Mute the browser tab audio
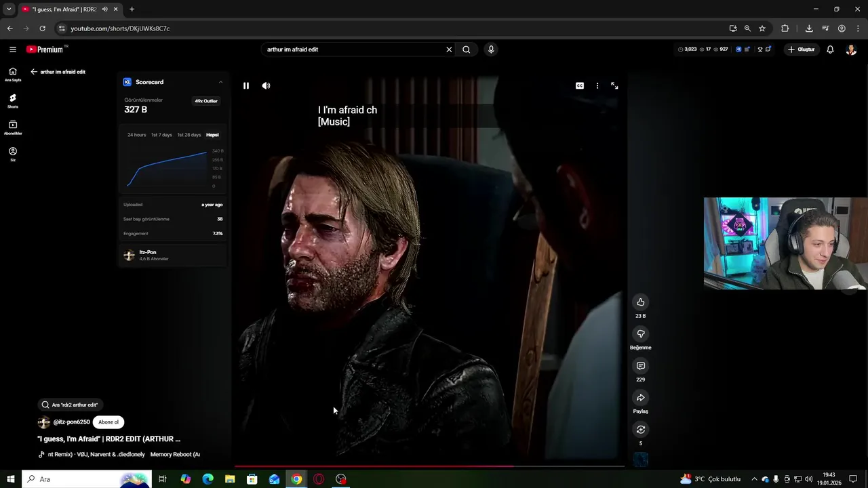This screenshot has width=868, height=488. pos(104,9)
